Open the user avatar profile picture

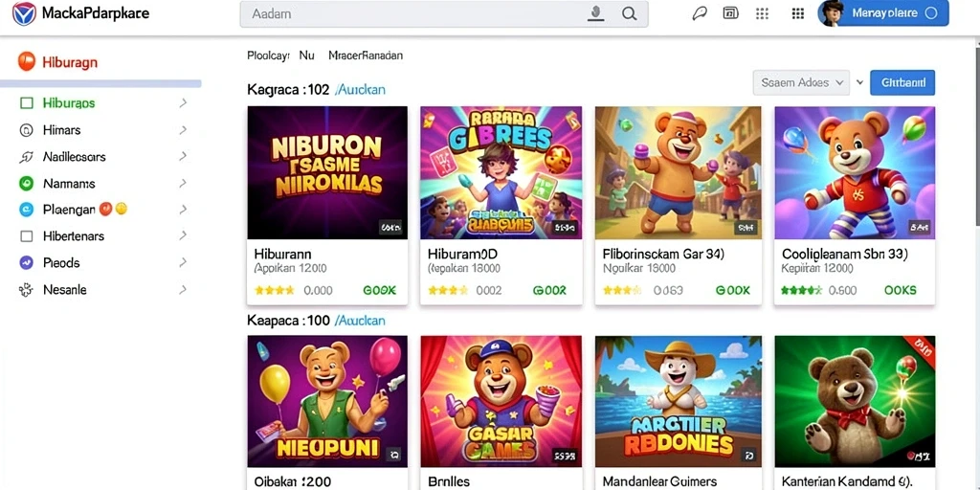click(830, 12)
